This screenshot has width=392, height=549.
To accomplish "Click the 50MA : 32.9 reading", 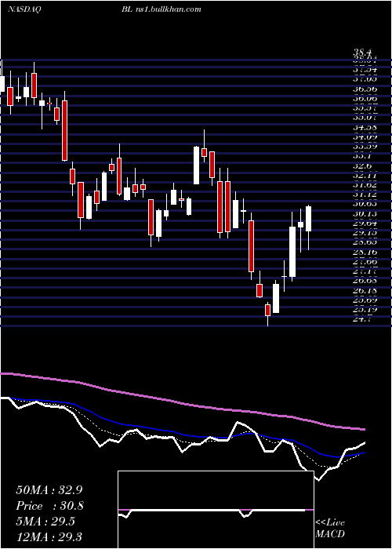I will pyautogui.click(x=49, y=490).
